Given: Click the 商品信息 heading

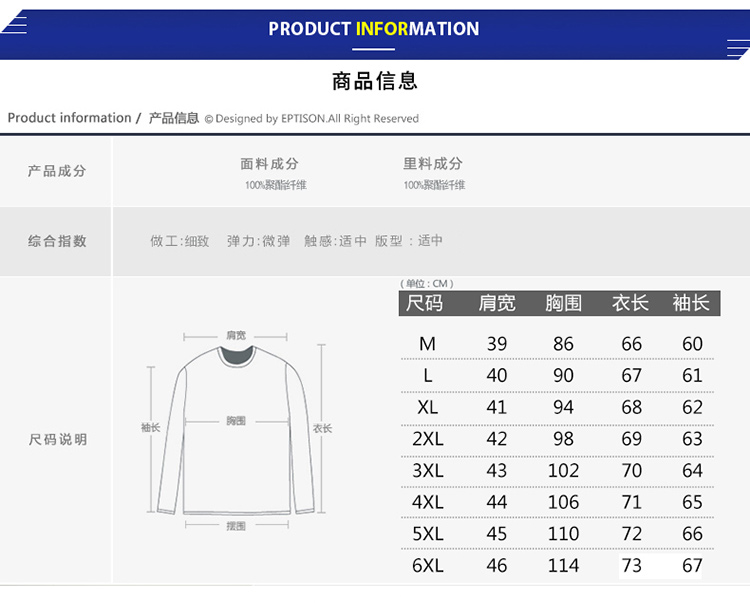Looking at the screenshot, I should 374,81.
